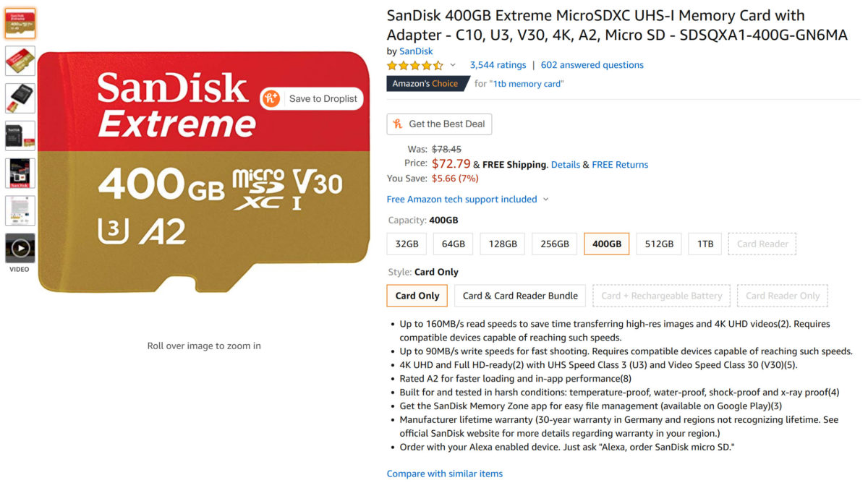868x488 pixels.
Task: Choose the 1TB capacity option
Action: point(705,244)
